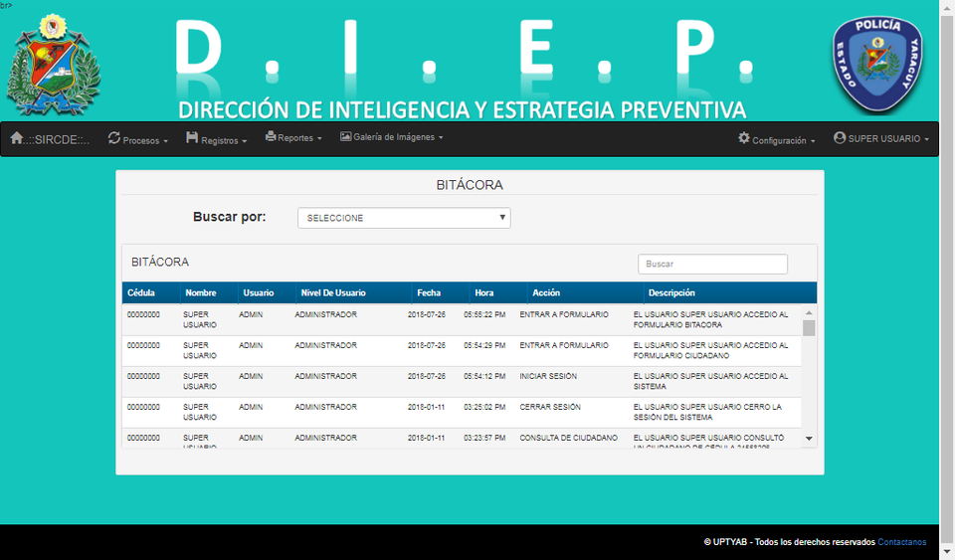This screenshot has width=955, height=560.
Task: Click the Policía Estado Yaracuy badge
Action: pyautogui.click(x=877, y=65)
